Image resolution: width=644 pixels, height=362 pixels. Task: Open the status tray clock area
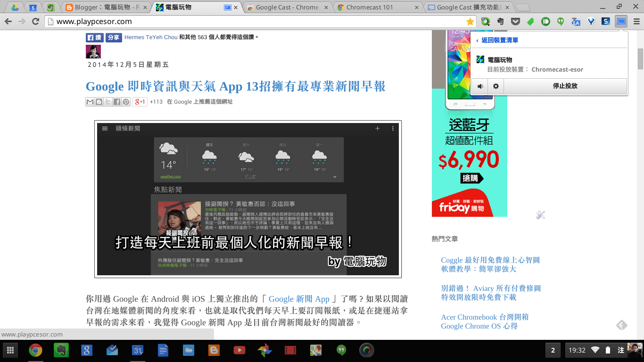point(577,350)
